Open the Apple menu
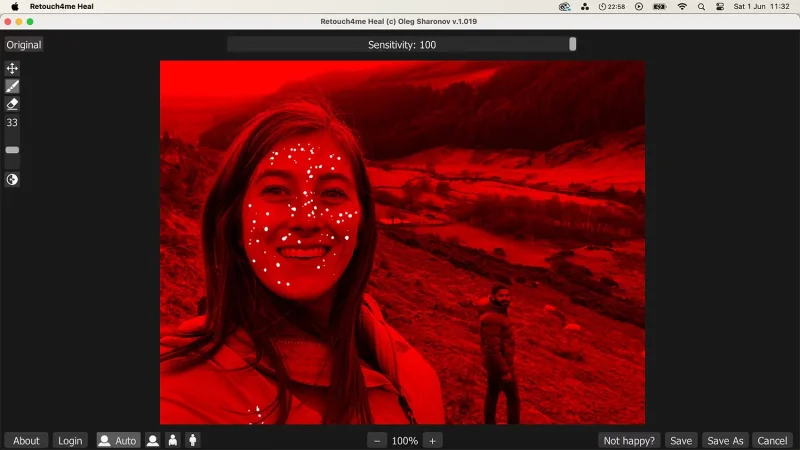 pyautogui.click(x=15, y=7)
